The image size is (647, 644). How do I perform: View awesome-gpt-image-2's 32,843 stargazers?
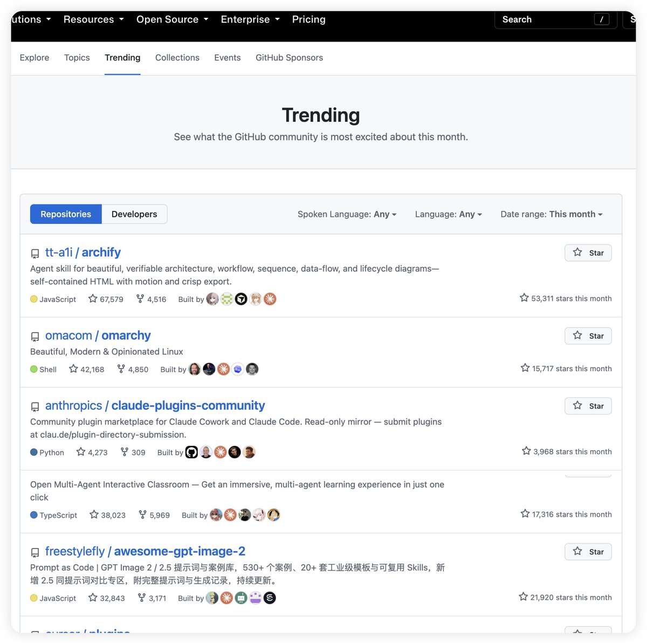point(106,598)
